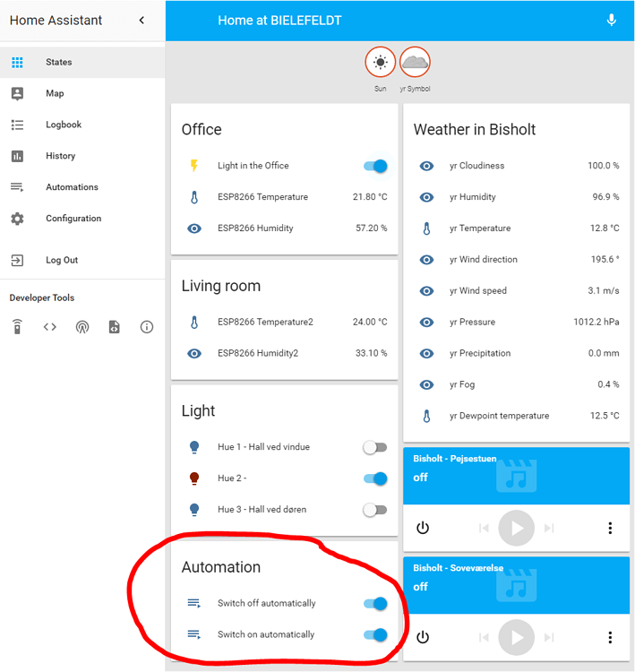Power on the Bisholt - Pejsestuen player
The width and height of the screenshot is (635, 672).
423,528
